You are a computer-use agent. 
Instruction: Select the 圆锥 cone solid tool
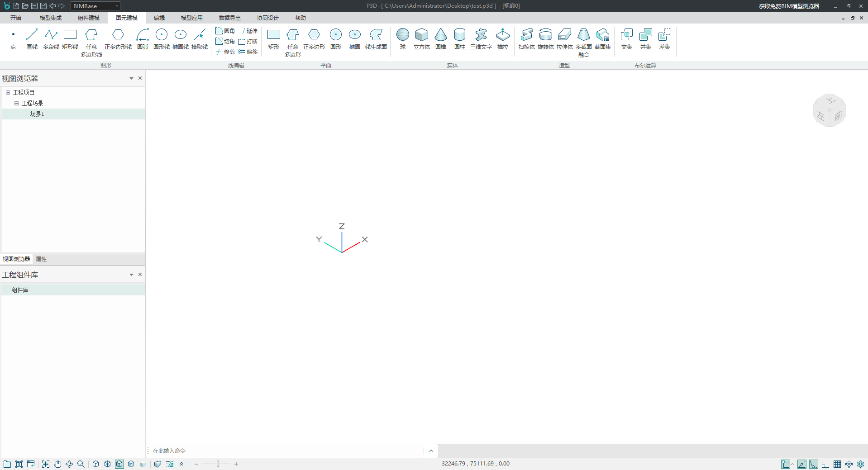pyautogui.click(x=440, y=38)
